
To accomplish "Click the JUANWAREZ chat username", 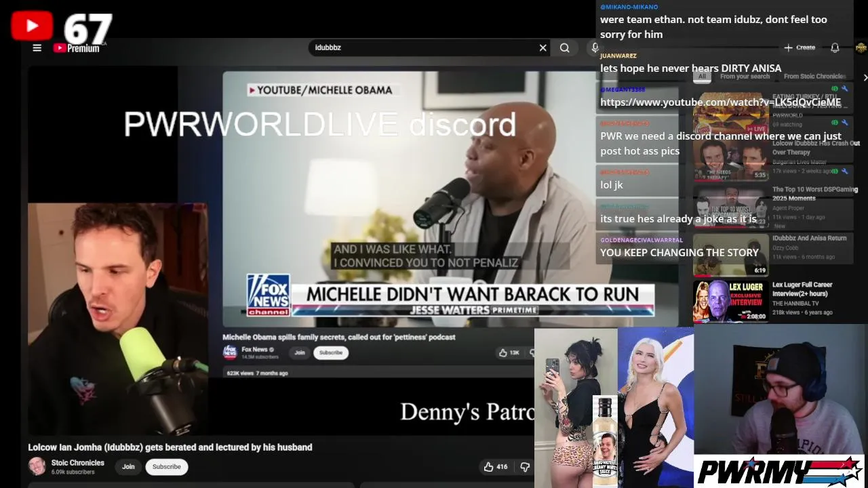I will point(618,56).
